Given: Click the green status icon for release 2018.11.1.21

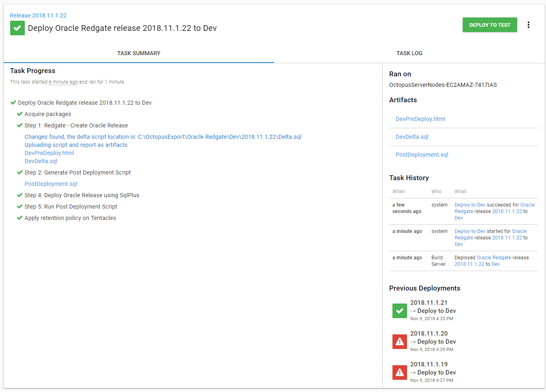Looking at the screenshot, I should click(399, 311).
